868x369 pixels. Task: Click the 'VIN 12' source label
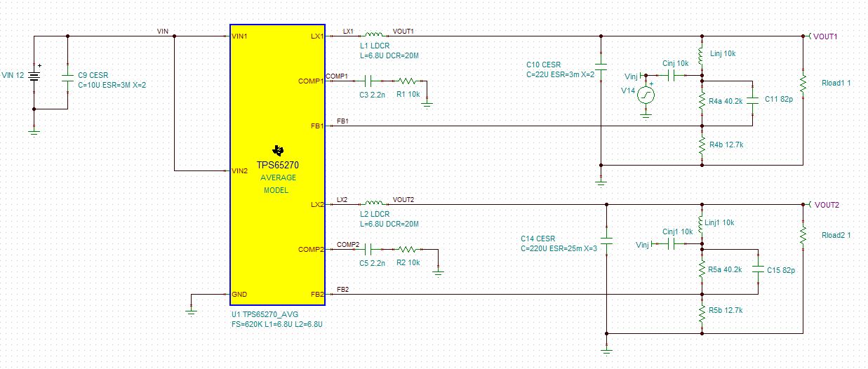(13, 74)
